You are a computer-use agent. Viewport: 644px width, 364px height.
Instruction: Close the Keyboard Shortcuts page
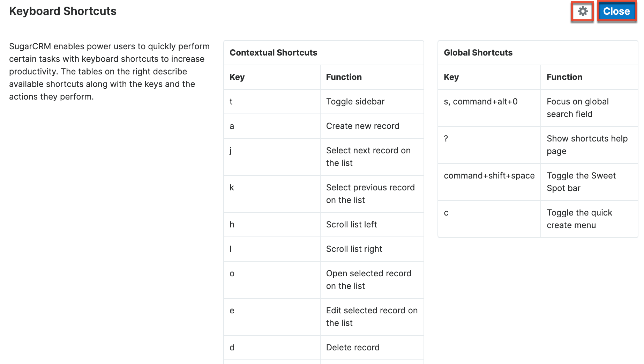(x=617, y=11)
